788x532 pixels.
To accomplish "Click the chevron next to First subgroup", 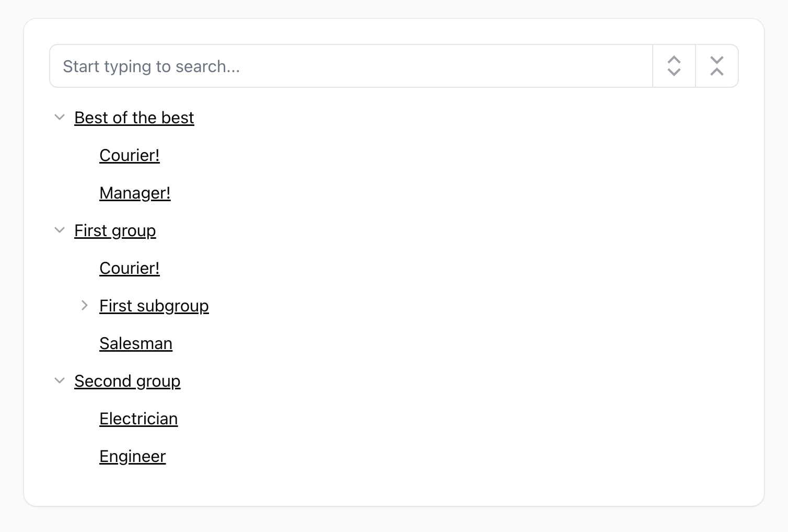I will coord(84,306).
